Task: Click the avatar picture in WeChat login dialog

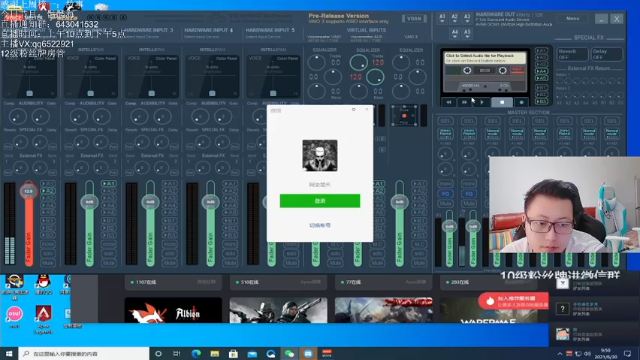Action: (x=320, y=156)
